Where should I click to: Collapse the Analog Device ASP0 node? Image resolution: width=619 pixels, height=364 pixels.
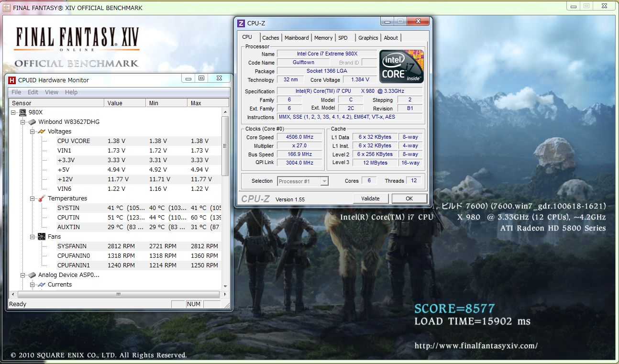(23, 275)
